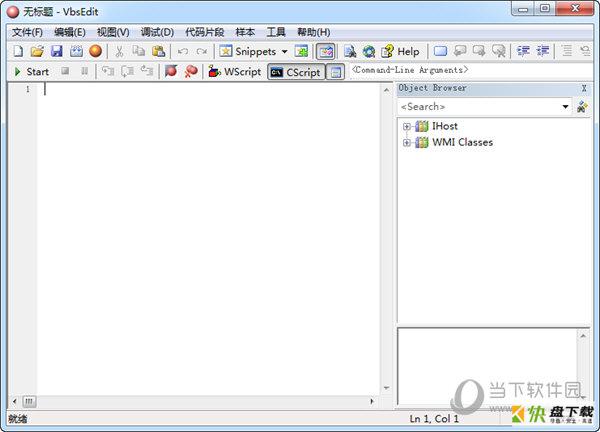Click the horizontal scrollbar thumb
This screenshot has width=600, height=432.
(x=29, y=402)
